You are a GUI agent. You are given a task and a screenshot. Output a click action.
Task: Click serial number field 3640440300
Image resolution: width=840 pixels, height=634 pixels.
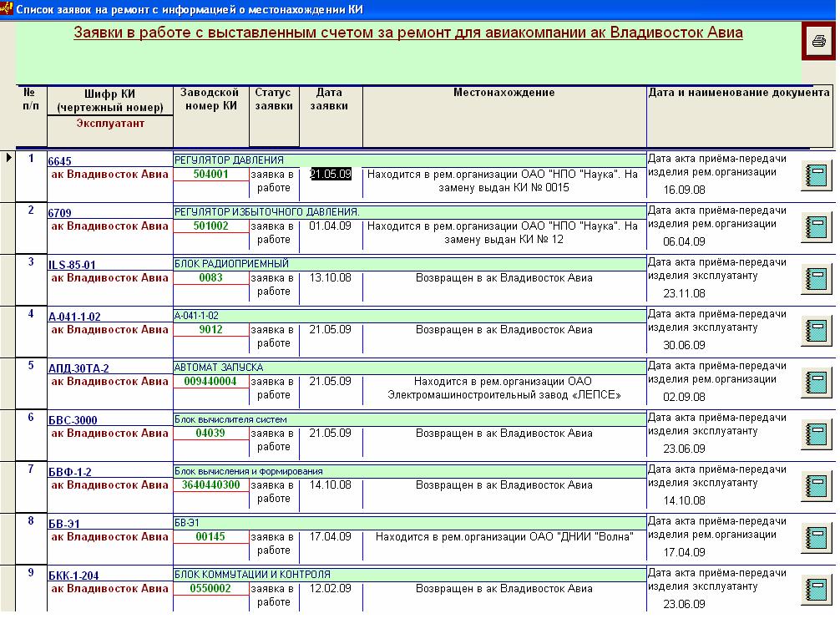pyautogui.click(x=210, y=485)
